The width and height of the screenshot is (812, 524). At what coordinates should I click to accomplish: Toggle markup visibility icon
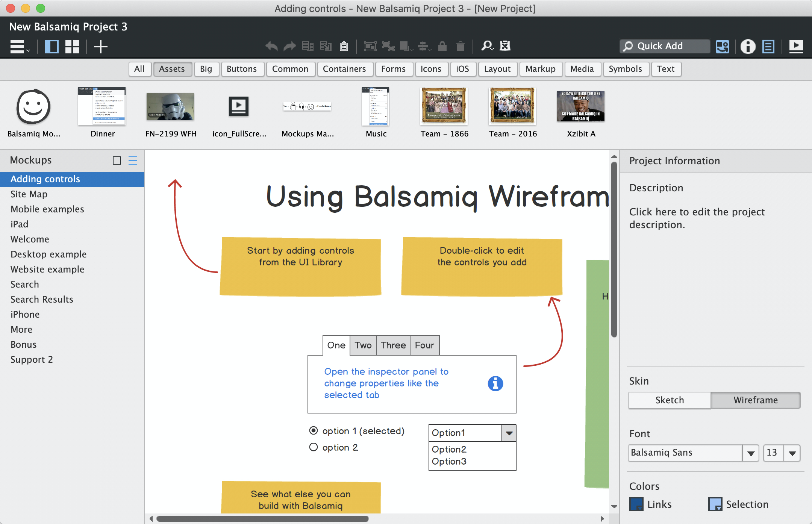click(x=505, y=46)
